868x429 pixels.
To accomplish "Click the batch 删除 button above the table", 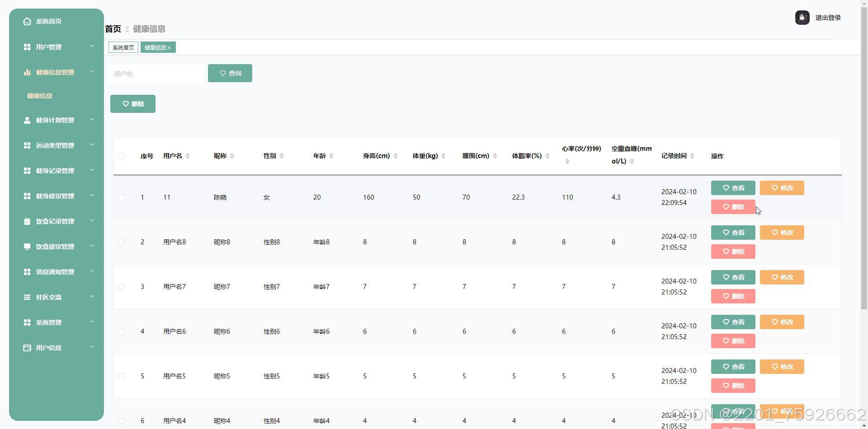I will 133,104.
